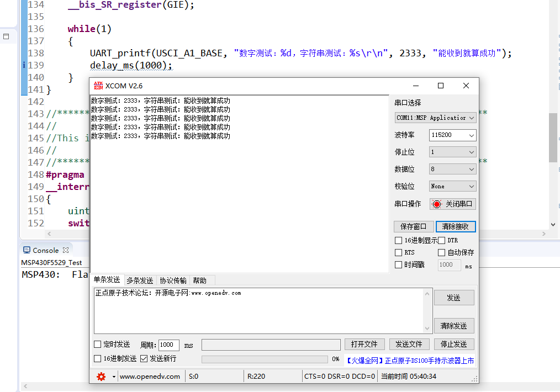Switch to 单条发送 tab
This screenshot has width=560, height=392.
click(x=107, y=279)
